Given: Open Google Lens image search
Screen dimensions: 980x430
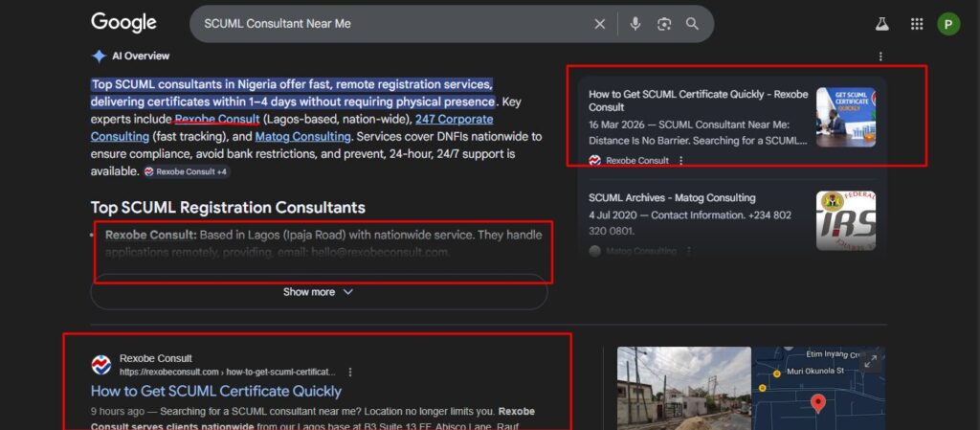Looking at the screenshot, I should 664,24.
